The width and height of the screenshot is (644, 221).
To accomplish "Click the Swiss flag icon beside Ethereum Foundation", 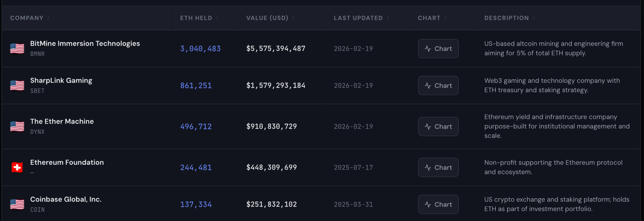I will point(17,167).
